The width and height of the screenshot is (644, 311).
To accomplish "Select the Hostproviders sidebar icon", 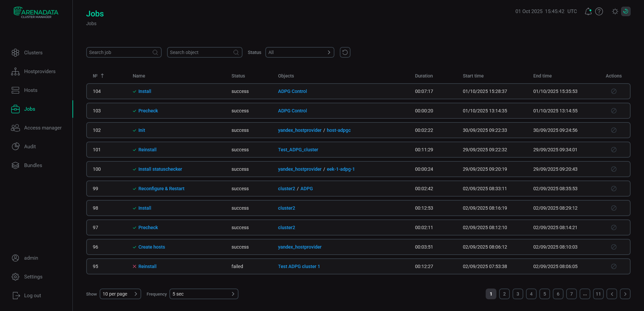I will point(15,71).
